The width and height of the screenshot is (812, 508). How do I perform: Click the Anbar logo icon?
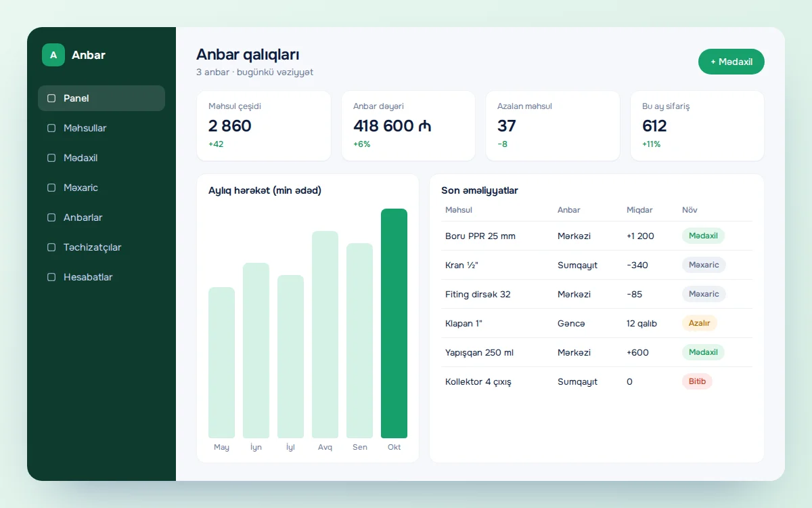53,55
